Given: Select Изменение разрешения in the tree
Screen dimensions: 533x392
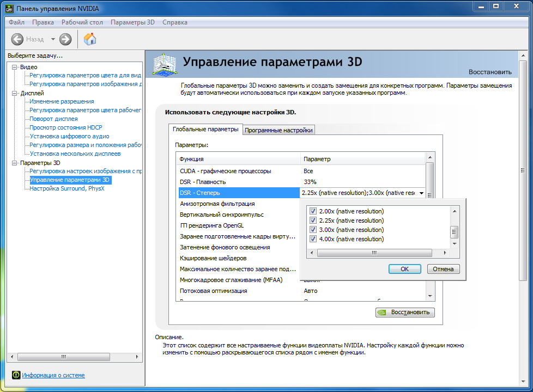Looking at the screenshot, I should (62, 101).
